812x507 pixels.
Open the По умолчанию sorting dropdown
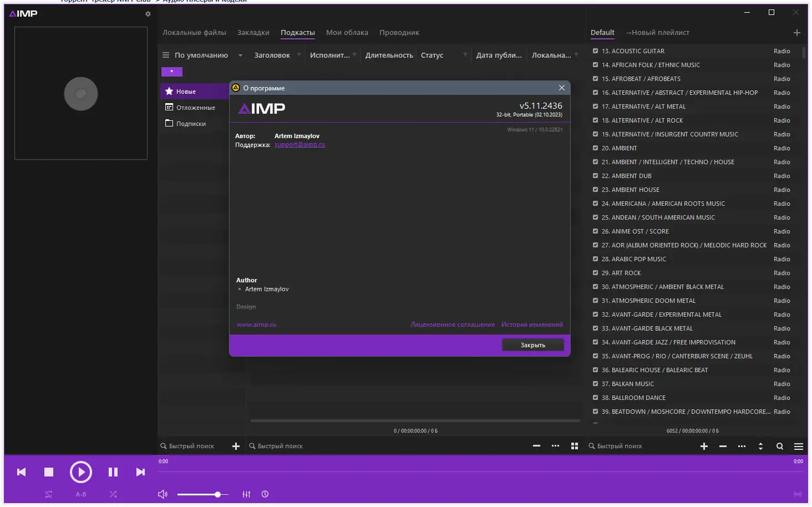240,55
